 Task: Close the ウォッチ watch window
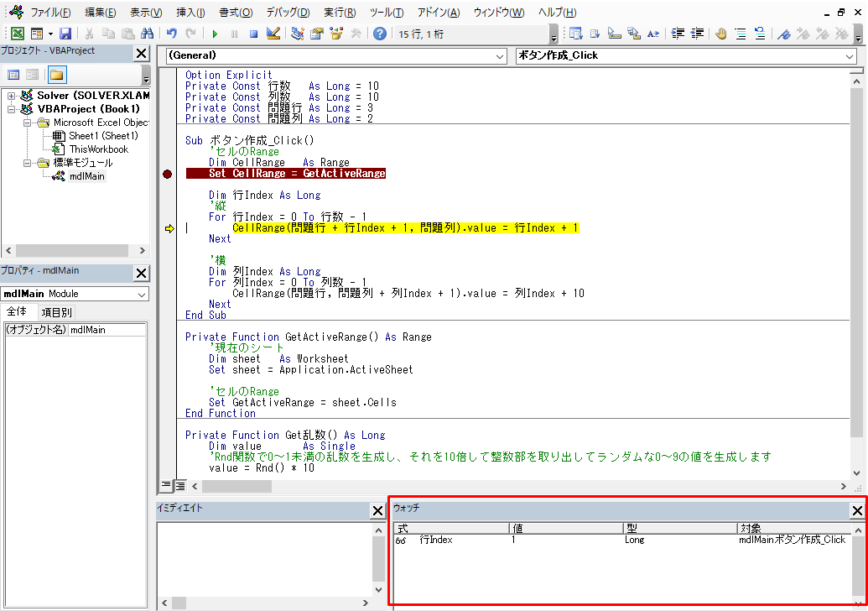(x=857, y=510)
